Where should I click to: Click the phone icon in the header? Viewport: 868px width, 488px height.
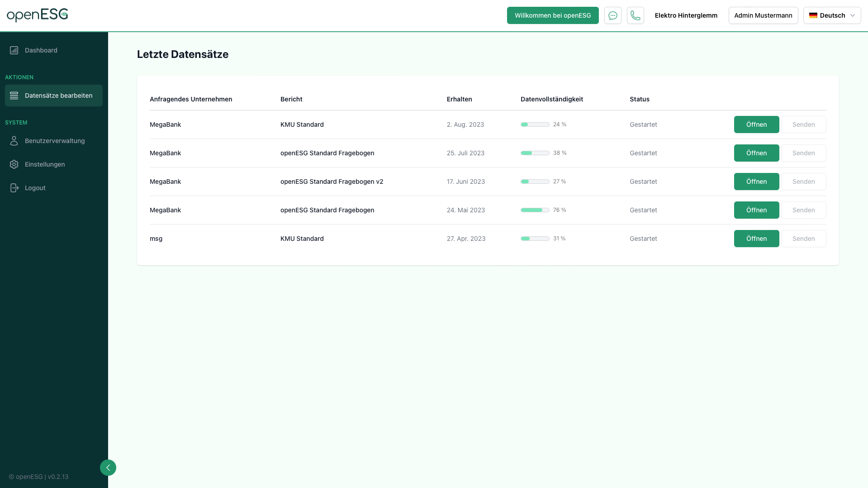(636, 15)
